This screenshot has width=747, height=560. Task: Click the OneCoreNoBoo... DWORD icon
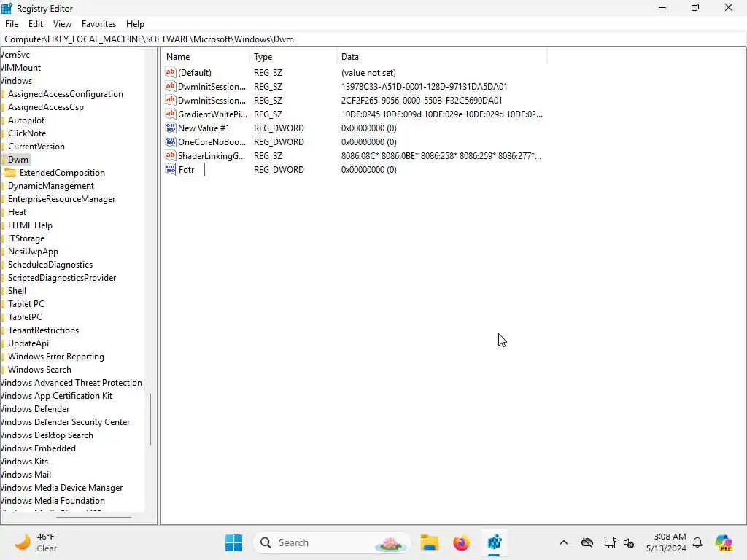[x=171, y=141]
